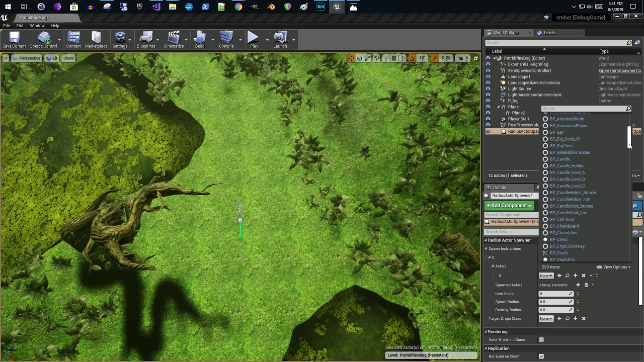Viewport: 644px width, 362px height.
Task: Click Play to start the level
Action: click(254, 40)
